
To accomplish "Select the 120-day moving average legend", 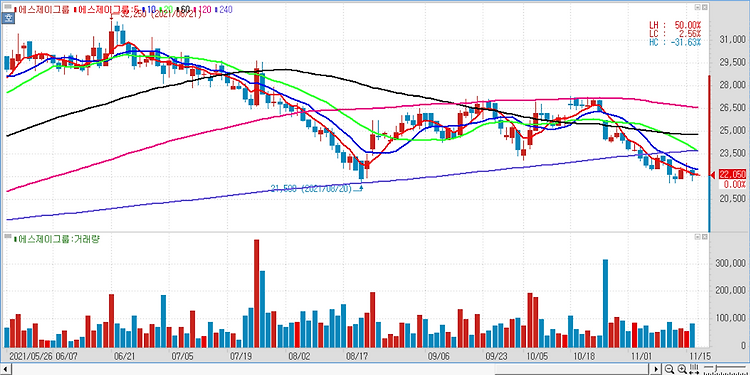I will pos(202,9).
